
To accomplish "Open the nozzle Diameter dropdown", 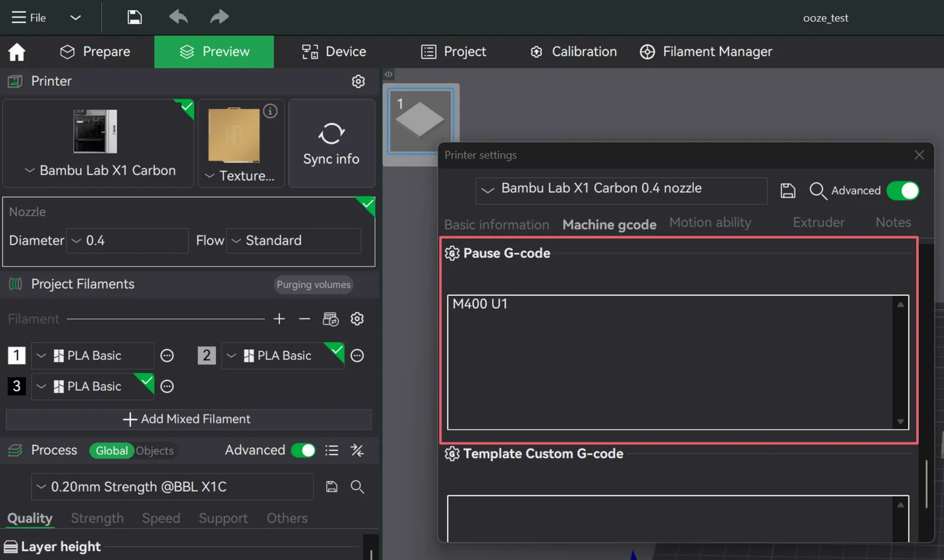I will [127, 241].
